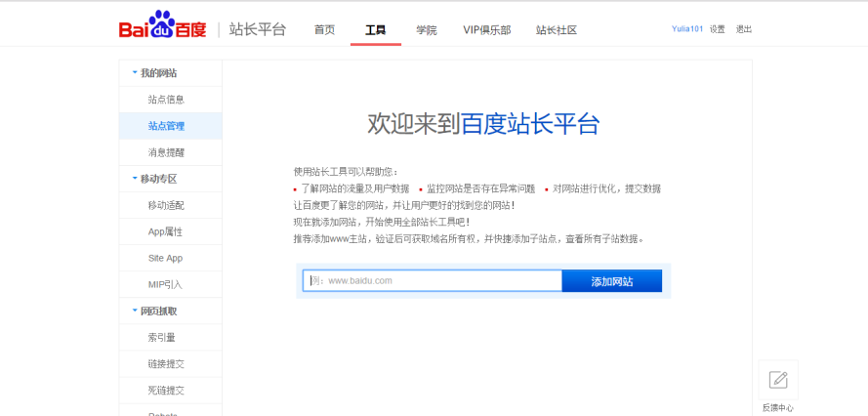Select 站点管理 in sidebar
Image resolution: width=868 pixels, height=416 pixels.
coord(166,126)
